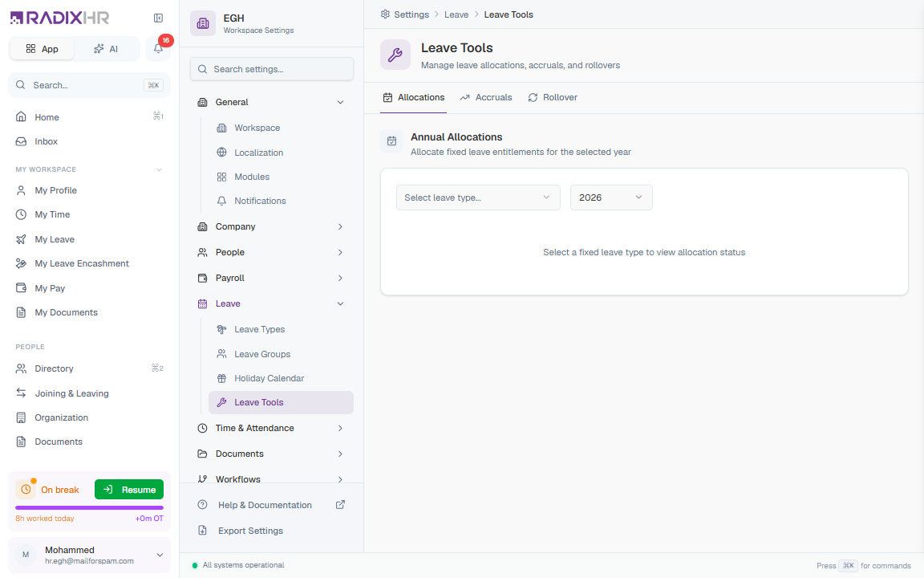
Task: Open the 2026 year dropdown
Action: (611, 197)
